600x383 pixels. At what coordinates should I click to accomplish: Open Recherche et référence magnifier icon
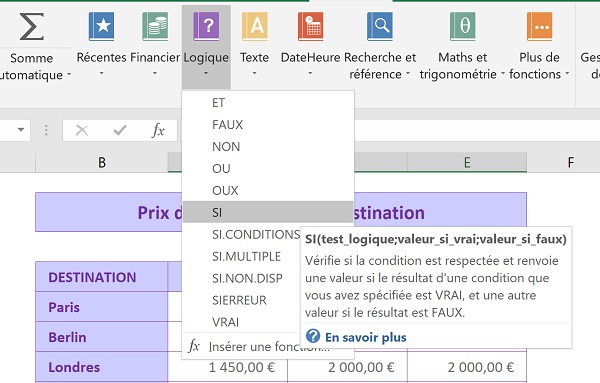(x=380, y=26)
